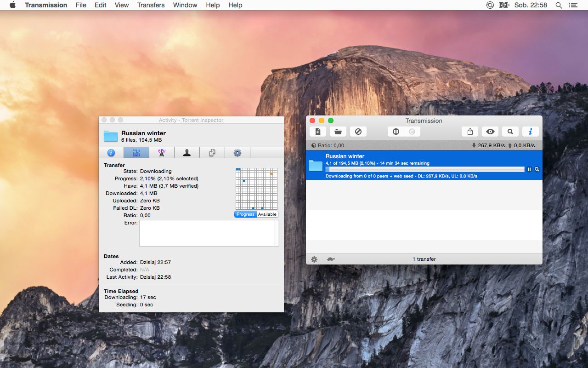This screenshot has width=588, height=368.
Task: Select the Activity inspector tab
Action: pyautogui.click(x=136, y=153)
